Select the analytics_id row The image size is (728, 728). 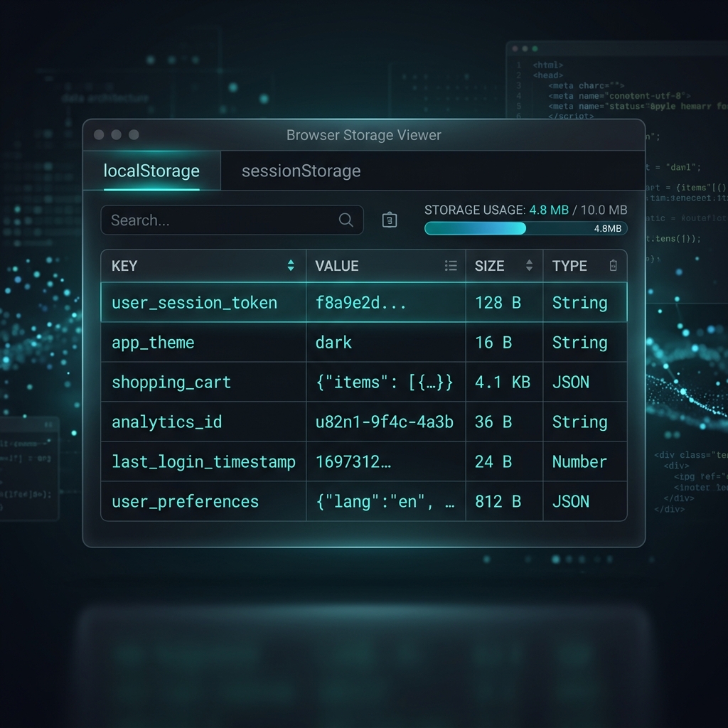point(203,422)
